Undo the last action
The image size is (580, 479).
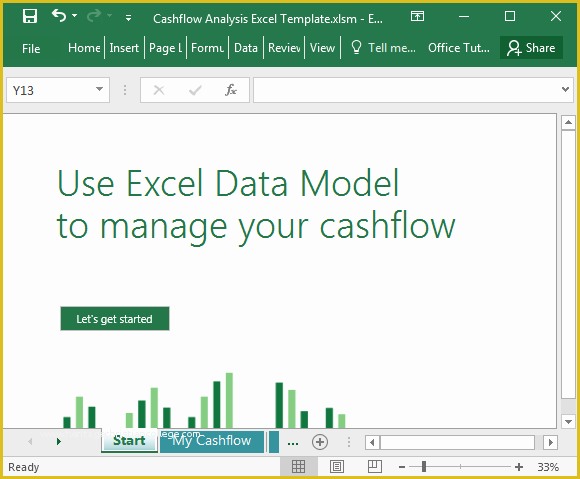click(59, 16)
